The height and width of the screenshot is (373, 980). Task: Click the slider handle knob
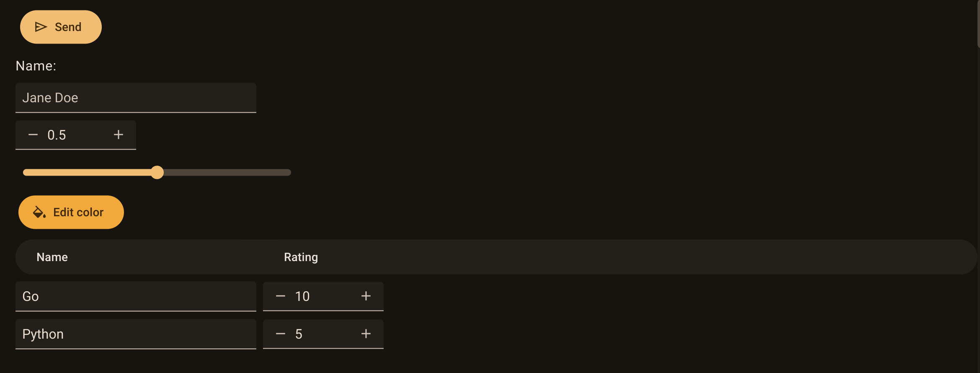[157, 172]
